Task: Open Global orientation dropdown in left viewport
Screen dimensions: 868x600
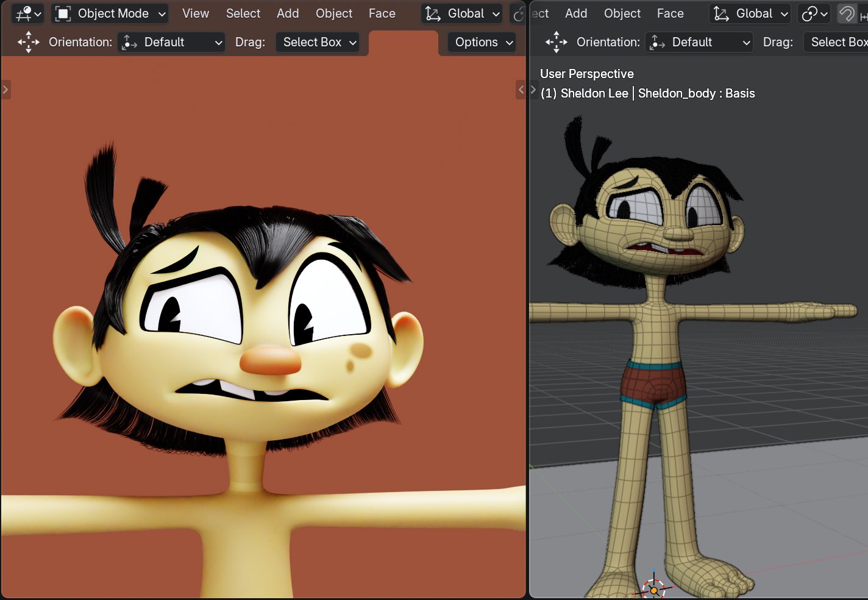Action: tap(463, 13)
